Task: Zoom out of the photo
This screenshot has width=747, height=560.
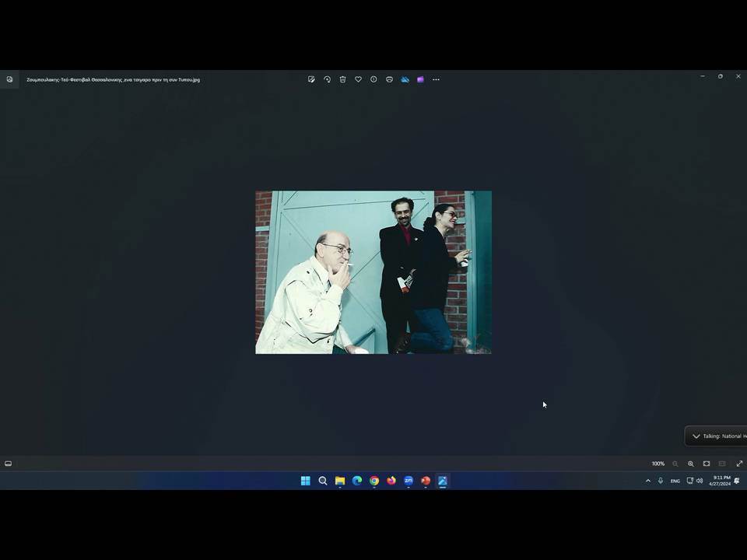Action: (x=675, y=464)
